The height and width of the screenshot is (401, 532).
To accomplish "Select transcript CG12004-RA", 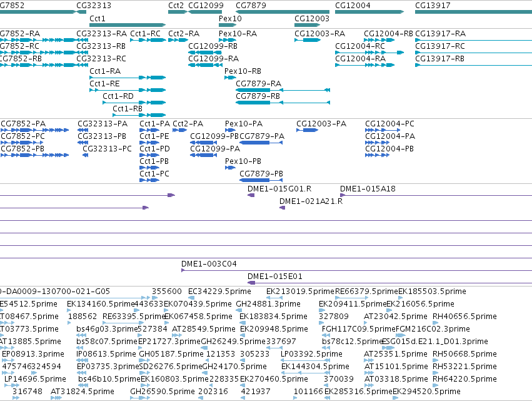I will [x=364, y=65].
